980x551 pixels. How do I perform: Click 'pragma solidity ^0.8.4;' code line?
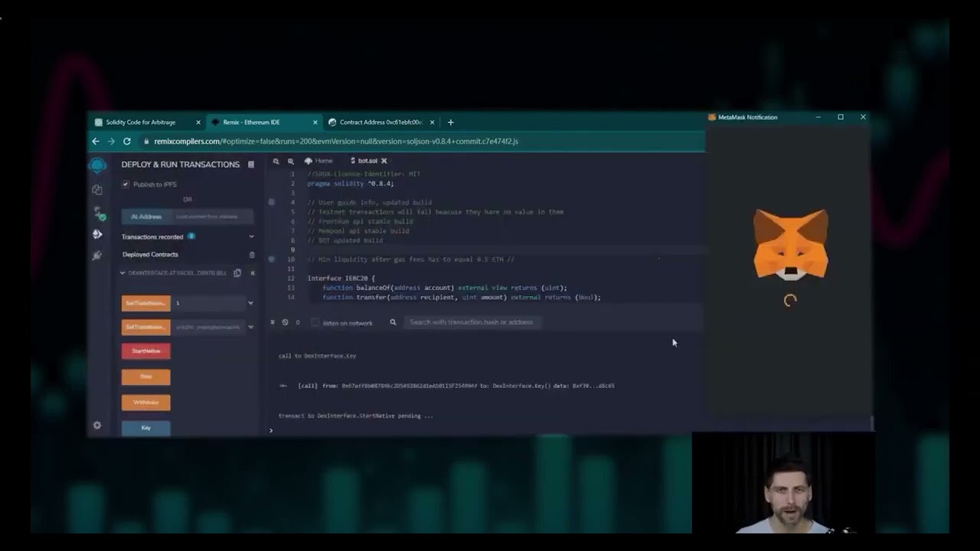pos(351,184)
